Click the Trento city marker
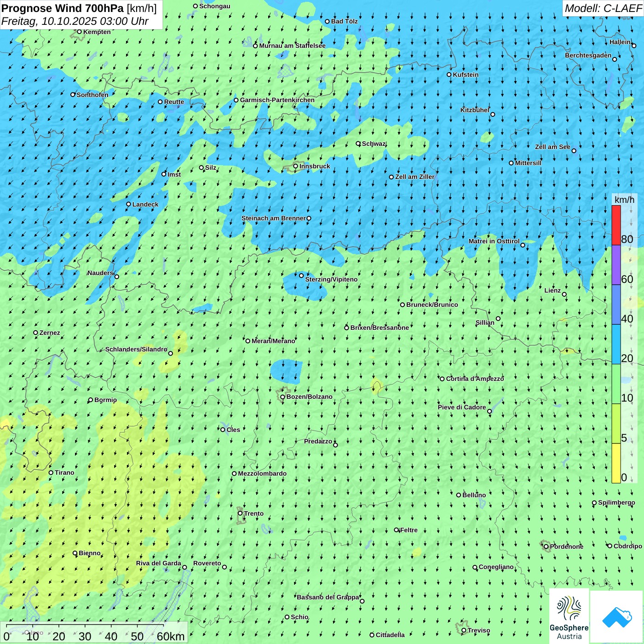The height and width of the screenshot is (644, 644). click(240, 513)
